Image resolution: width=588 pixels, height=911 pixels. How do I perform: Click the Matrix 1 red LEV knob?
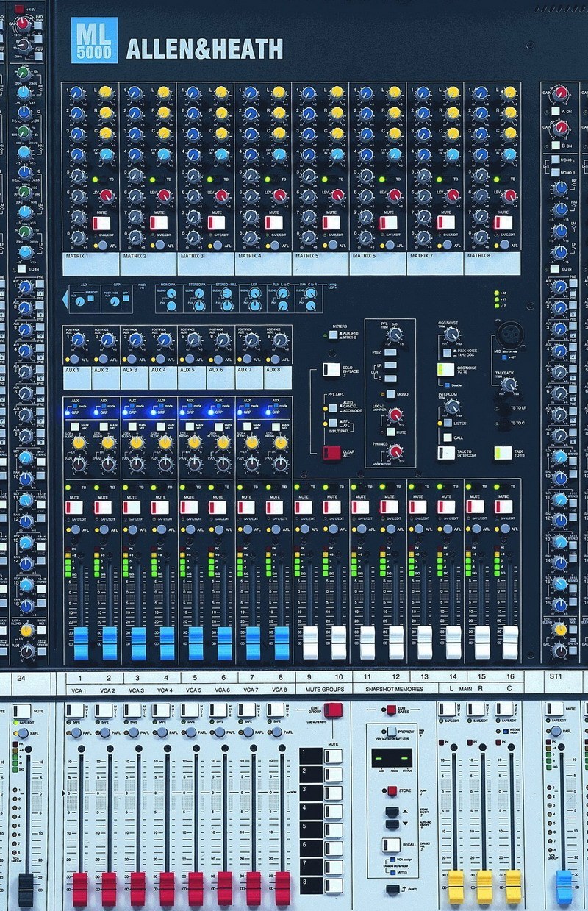pyautogui.click(x=106, y=195)
